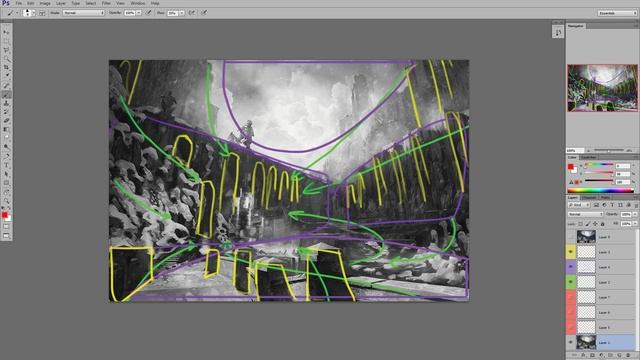
Task: Enable airbrush mode in options bar
Action: [192, 13]
